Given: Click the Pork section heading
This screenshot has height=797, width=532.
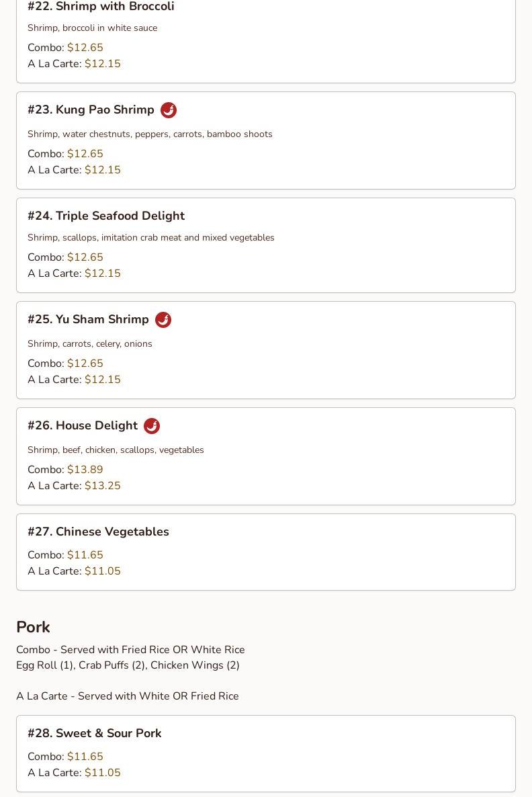Looking at the screenshot, I should (x=33, y=627).
